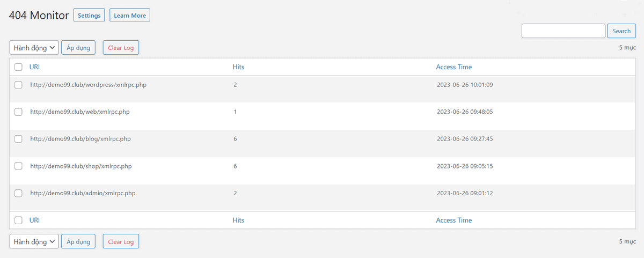
Task: Click access time 2023-06-26 09:01:12
Action: coord(465,193)
